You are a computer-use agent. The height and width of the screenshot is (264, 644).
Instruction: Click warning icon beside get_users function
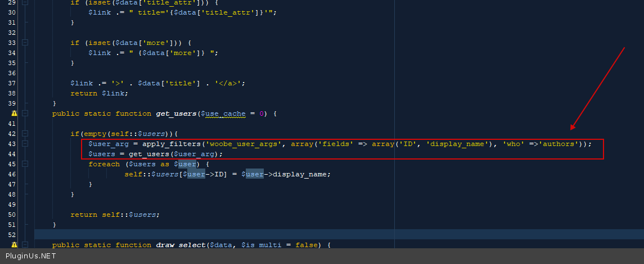(14, 113)
